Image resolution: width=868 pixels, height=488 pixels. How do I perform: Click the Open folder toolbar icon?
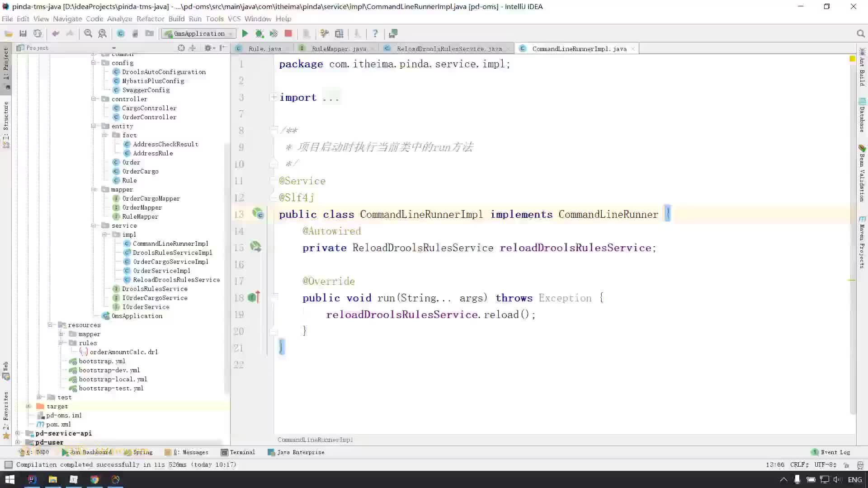(8, 33)
